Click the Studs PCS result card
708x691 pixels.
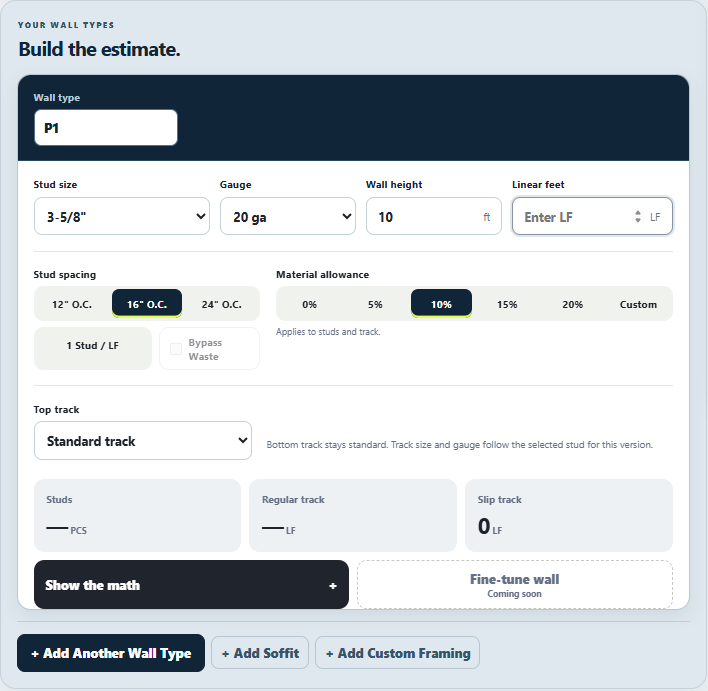tap(138, 515)
